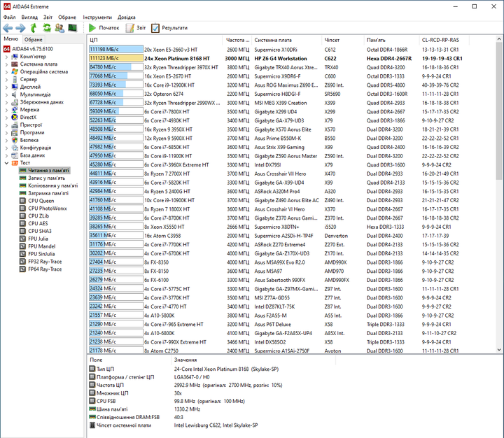Expand the Сервер tree node

coord(6,80)
